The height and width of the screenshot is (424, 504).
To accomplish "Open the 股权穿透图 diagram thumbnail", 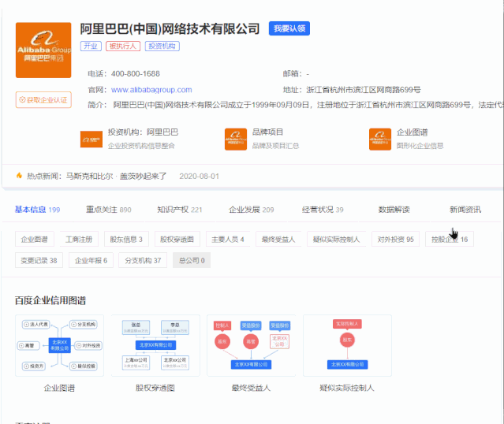I will (155, 346).
